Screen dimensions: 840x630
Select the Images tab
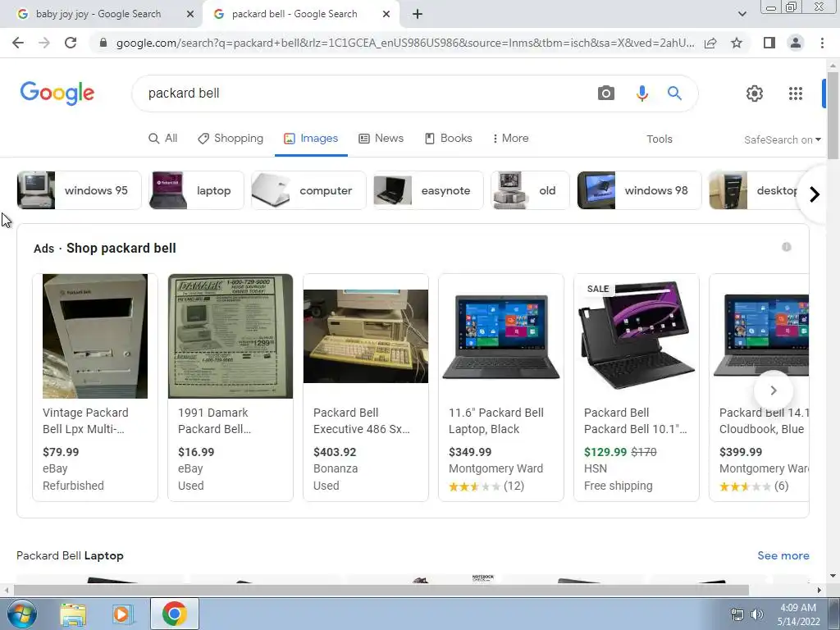[x=311, y=138]
